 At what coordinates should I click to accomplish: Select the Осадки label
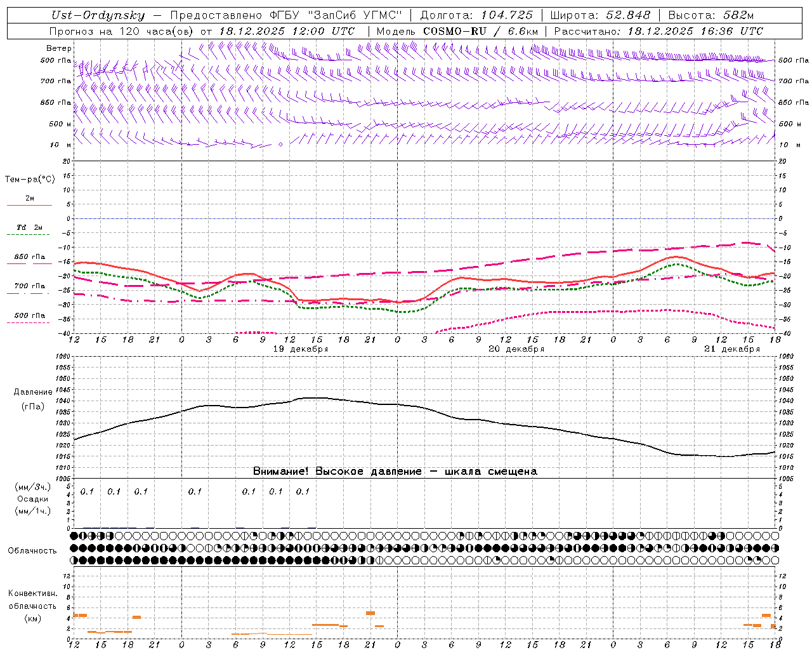(x=33, y=499)
